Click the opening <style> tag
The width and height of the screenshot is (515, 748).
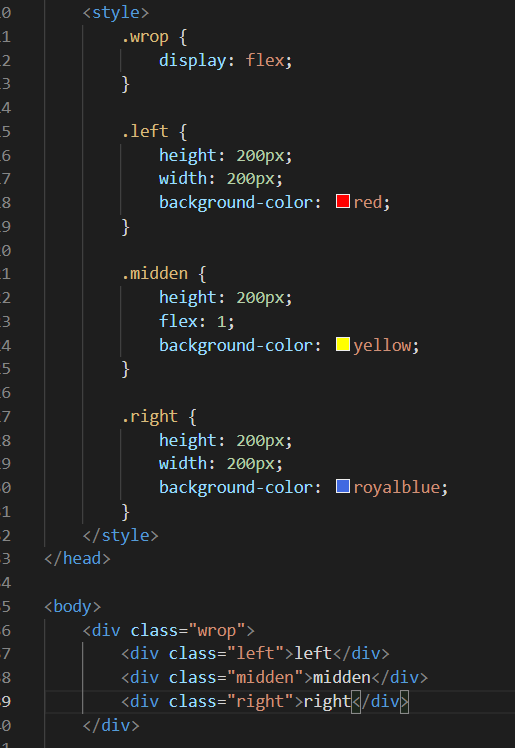[x=116, y=12]
